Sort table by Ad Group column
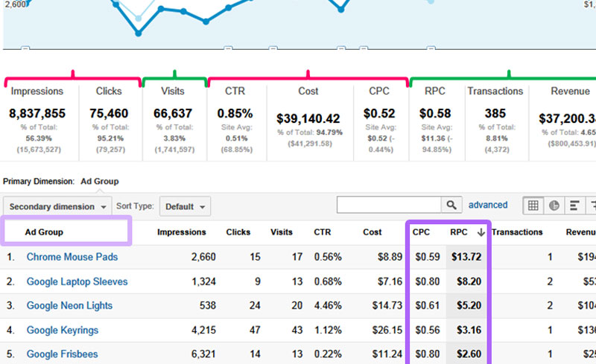 44,232
